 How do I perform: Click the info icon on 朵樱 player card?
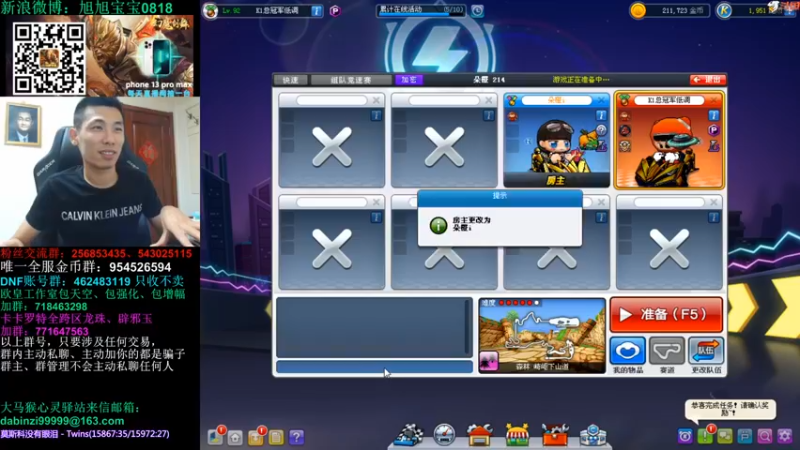(601, 116)
